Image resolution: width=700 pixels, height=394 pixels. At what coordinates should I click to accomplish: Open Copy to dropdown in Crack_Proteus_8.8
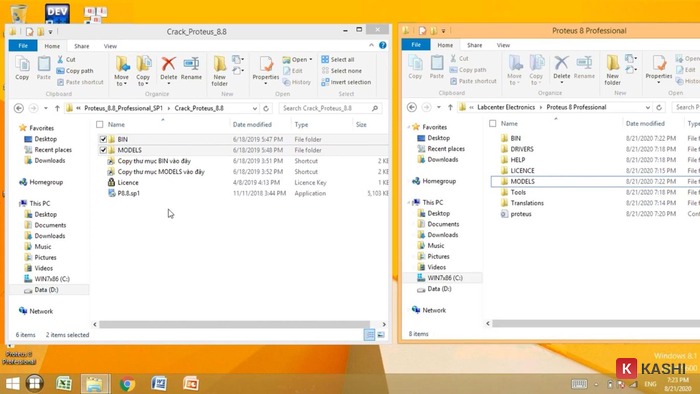pos(143,71)
